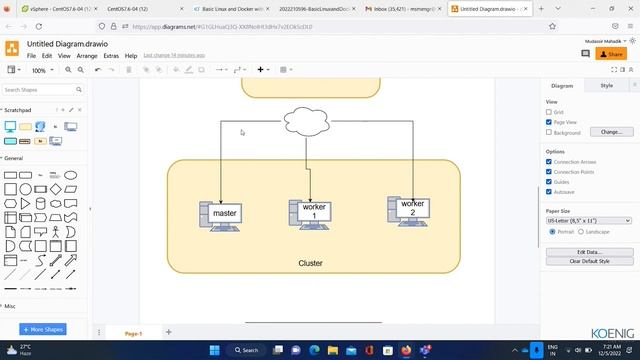Click the delete trash icon in toolbar
The image size is (640, 360).
click(x=129, y=70)
